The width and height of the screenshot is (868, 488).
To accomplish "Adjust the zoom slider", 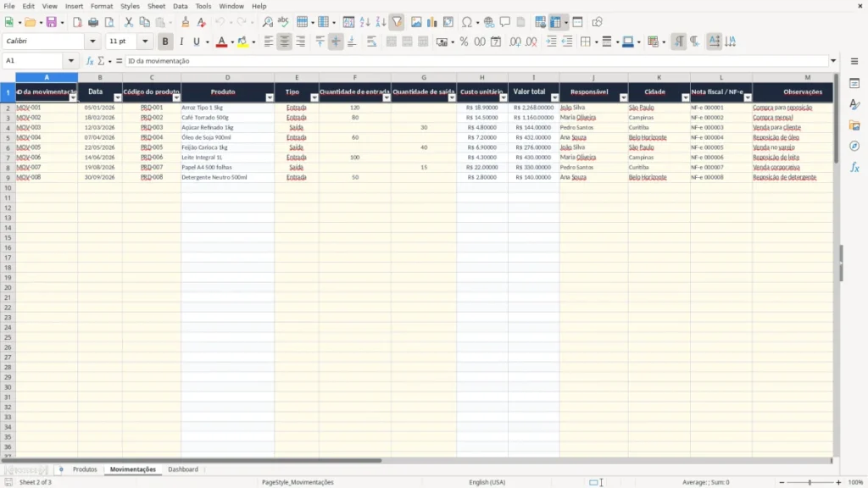I will click(x=810, y=482).
